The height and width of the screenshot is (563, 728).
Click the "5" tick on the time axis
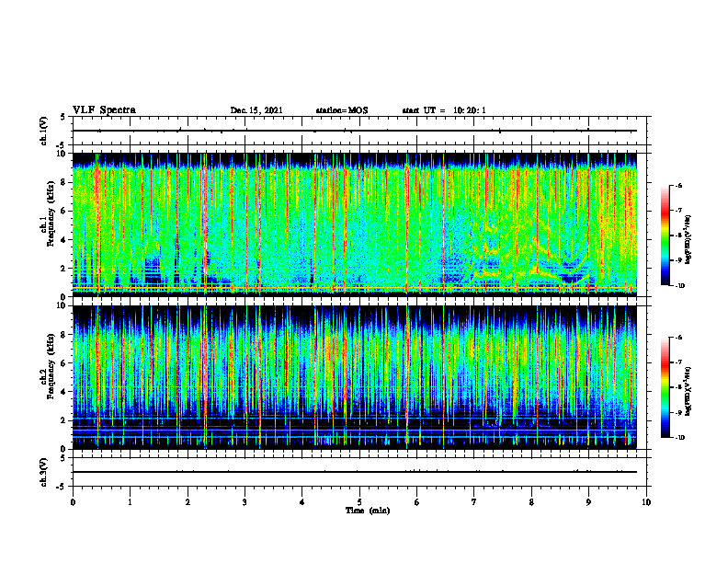click(x=359, y=502)
